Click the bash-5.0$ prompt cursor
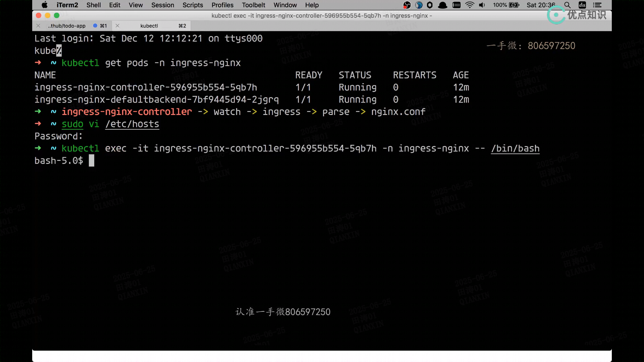644x362 pixels. (x=92, y=161)
